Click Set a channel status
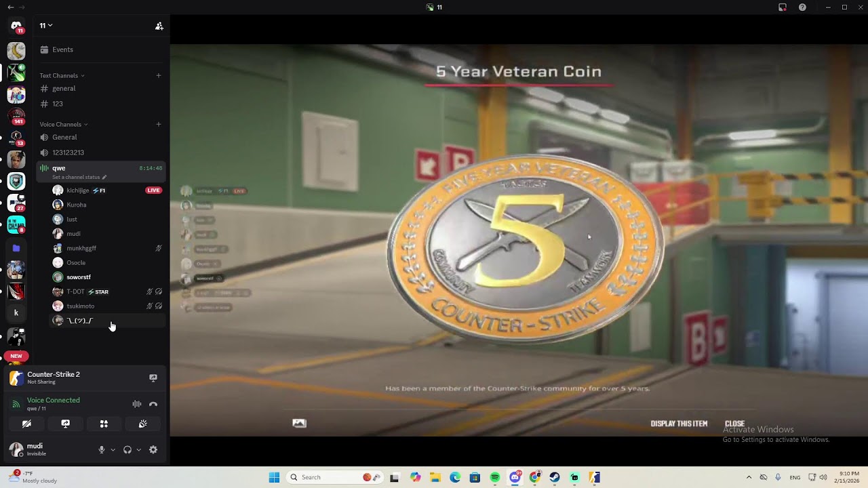Viewport: 868px width, 488px height. 76,177
